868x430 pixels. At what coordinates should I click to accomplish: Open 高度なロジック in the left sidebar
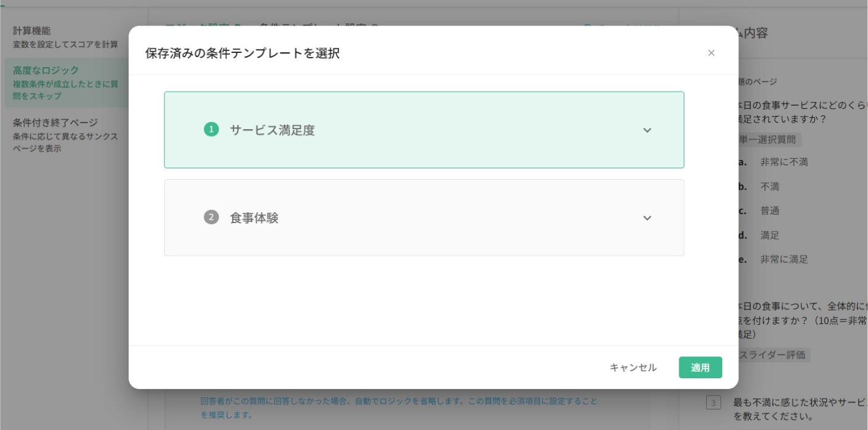65,83
